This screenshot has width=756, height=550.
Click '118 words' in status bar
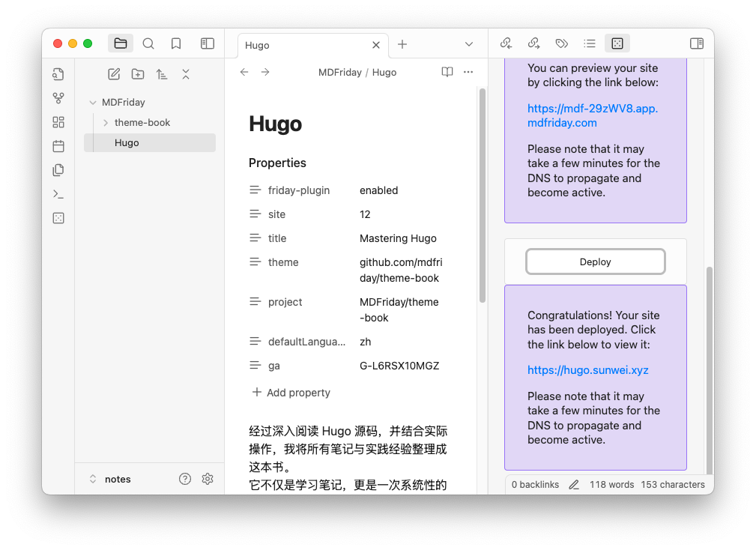pos(611,485)
